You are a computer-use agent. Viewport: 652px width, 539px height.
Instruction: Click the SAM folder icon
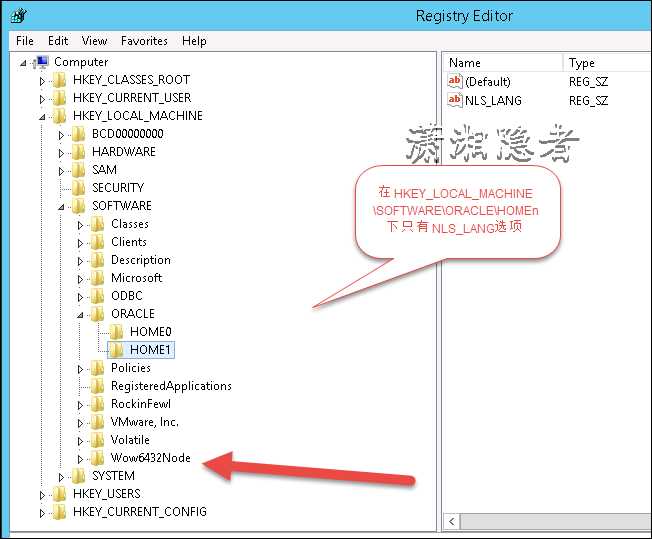pyautogui.click(x=79, y=170)
